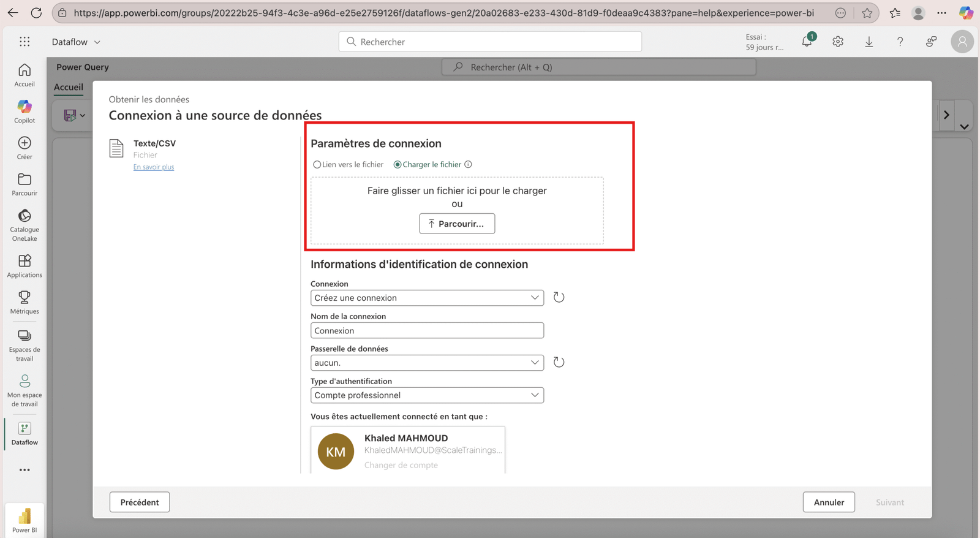Select Lien vers le fichier option

(x=348, y=164)
